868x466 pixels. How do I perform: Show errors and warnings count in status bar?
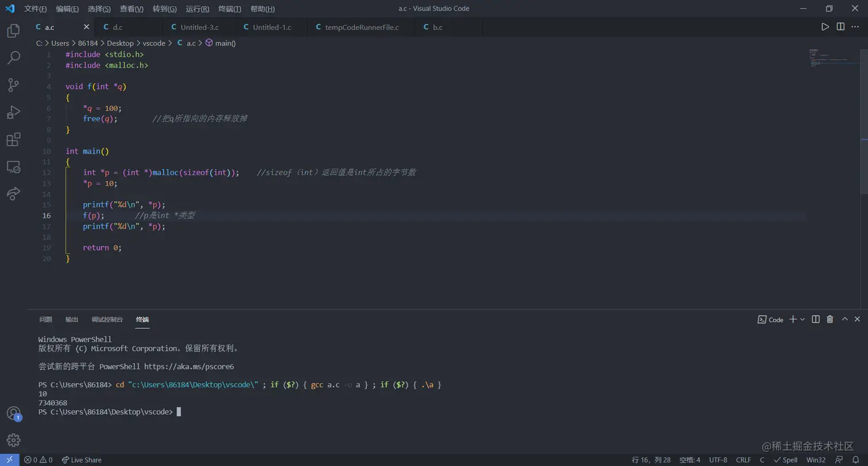tap(38, 460)
